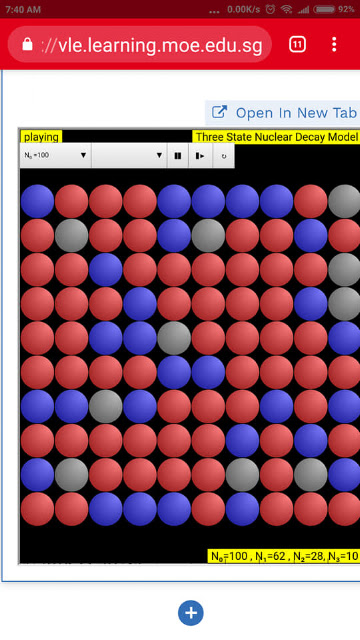The image size is (360, 640).
Task: Tap the alarm clock icon in the status bar
Action: coord(270,9)
